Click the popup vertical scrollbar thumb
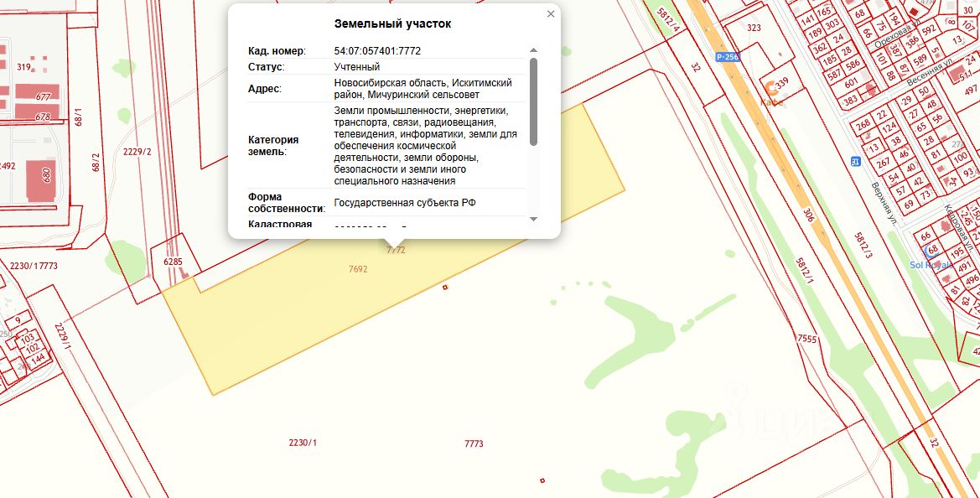The width and height of the screenshot is (980, 498). (533, 101)
